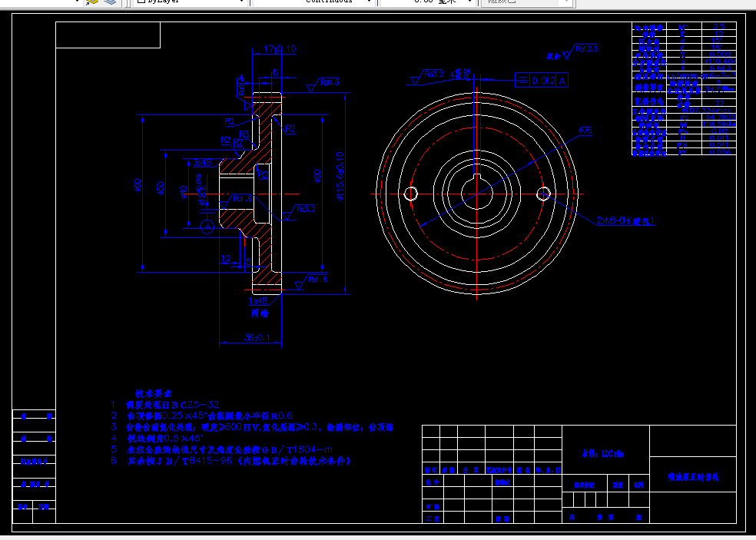This screenshot has width=756, height=540.
Task: Select the R3 fillet label
Action: coord(244,134)
